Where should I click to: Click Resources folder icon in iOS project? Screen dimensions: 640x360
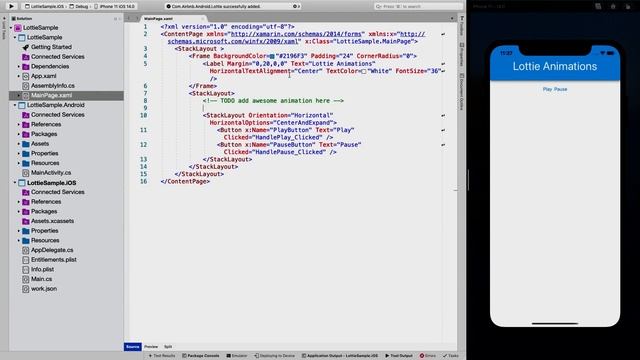click(26, 240)
